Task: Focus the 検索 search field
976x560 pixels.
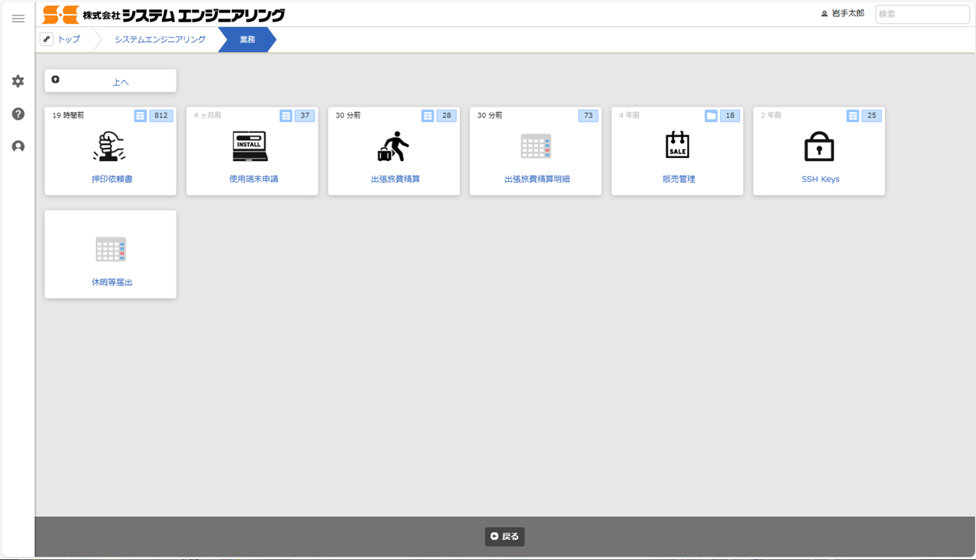Action: 922,14
